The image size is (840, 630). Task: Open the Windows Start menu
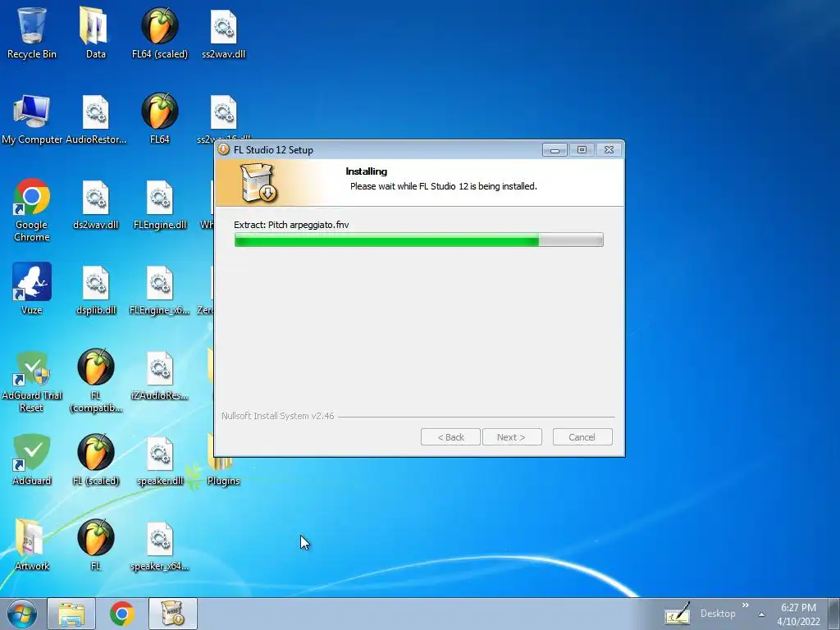click(21, 614)
